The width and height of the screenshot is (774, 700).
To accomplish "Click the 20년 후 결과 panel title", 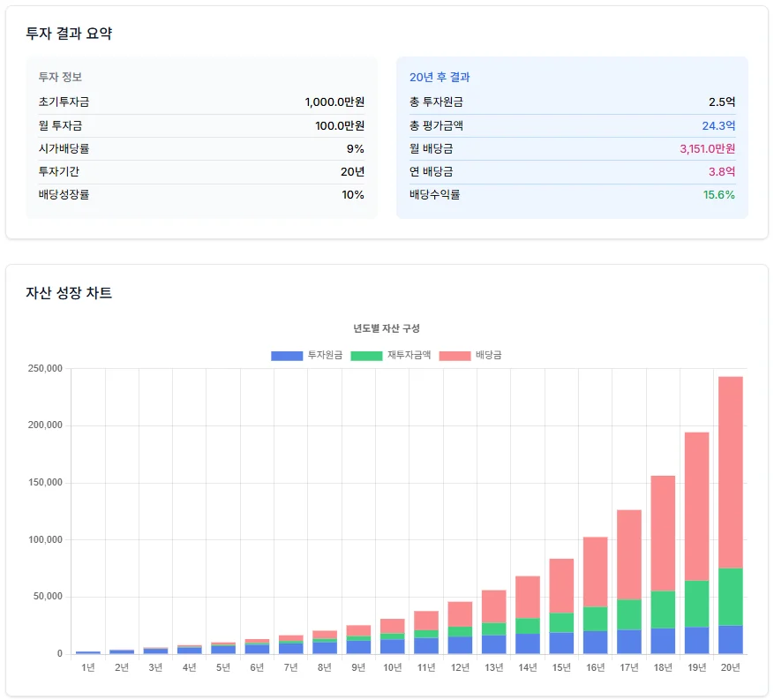I will pos(440,78).
